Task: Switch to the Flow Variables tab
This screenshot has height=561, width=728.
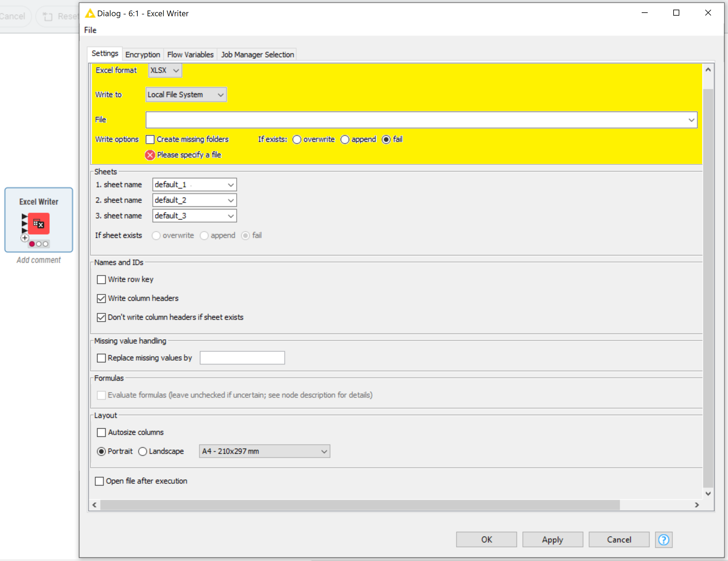Action: coord(190,55)
